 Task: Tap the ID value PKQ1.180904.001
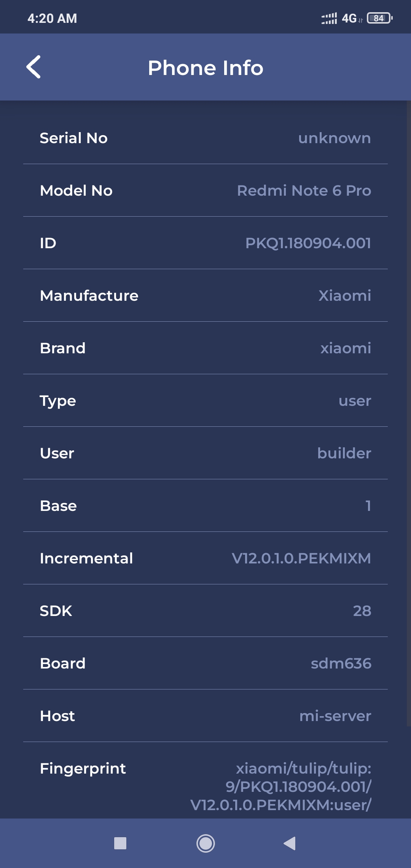tap(308, 243)
